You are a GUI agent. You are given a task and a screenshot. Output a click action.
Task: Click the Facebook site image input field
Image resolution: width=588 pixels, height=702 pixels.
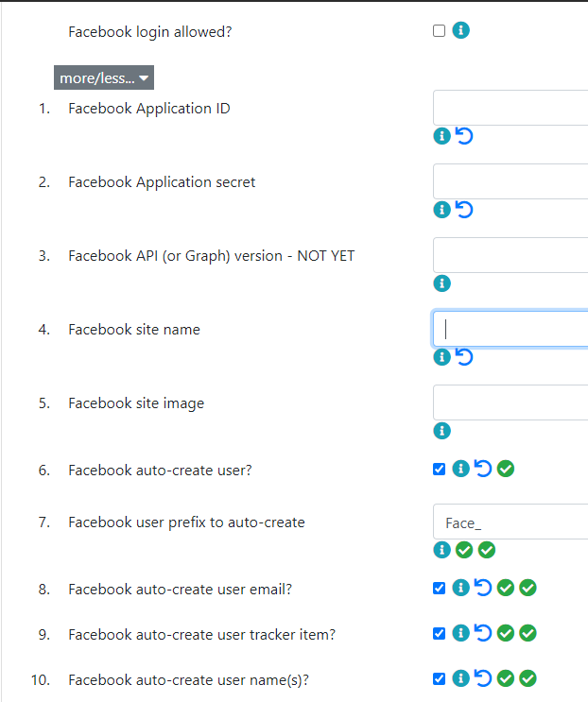[x=510, y=402]
